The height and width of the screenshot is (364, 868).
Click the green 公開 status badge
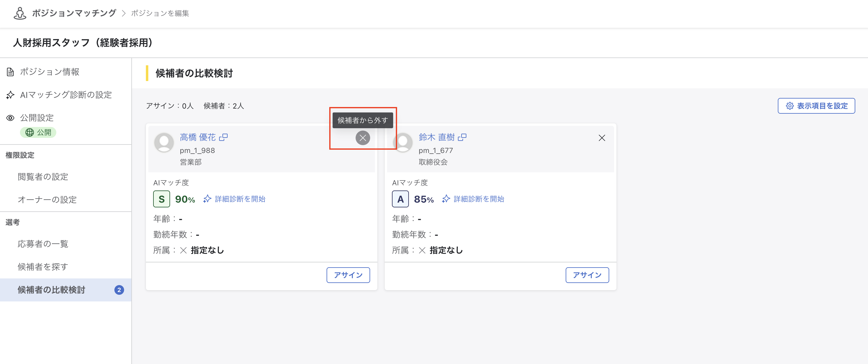pyautogui.click(x=38, y=132)
